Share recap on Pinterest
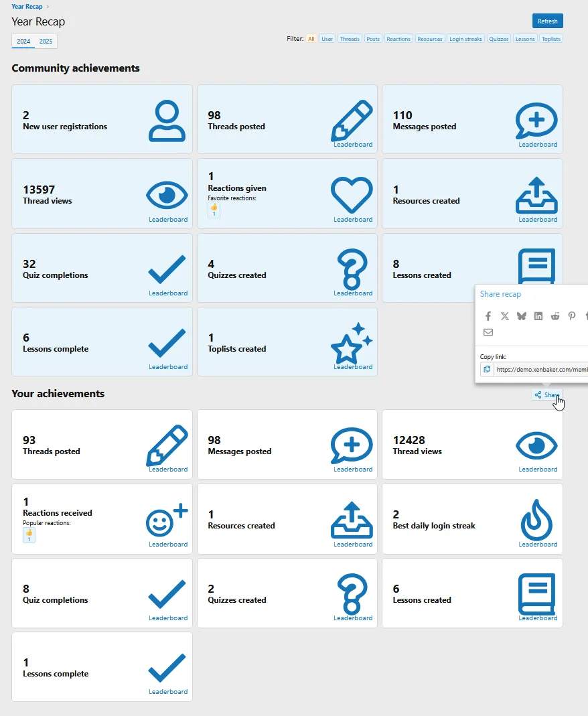Viewport: 588px width, 716px height. 572,316
